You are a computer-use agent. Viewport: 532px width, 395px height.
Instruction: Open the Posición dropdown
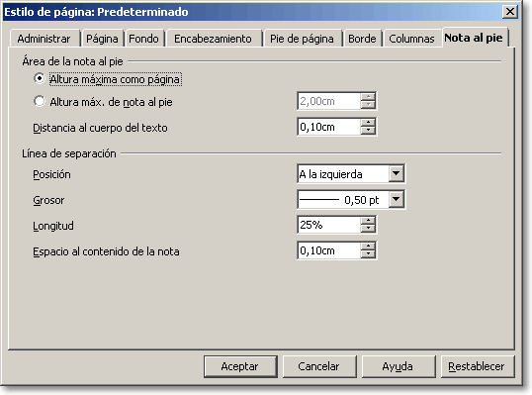tap(397, 174)
